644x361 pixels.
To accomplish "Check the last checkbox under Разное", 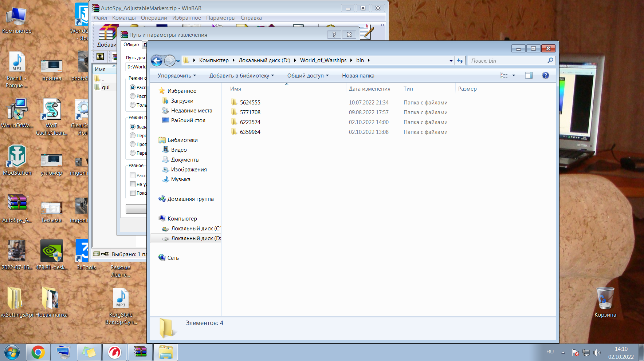I will point(133,193).
